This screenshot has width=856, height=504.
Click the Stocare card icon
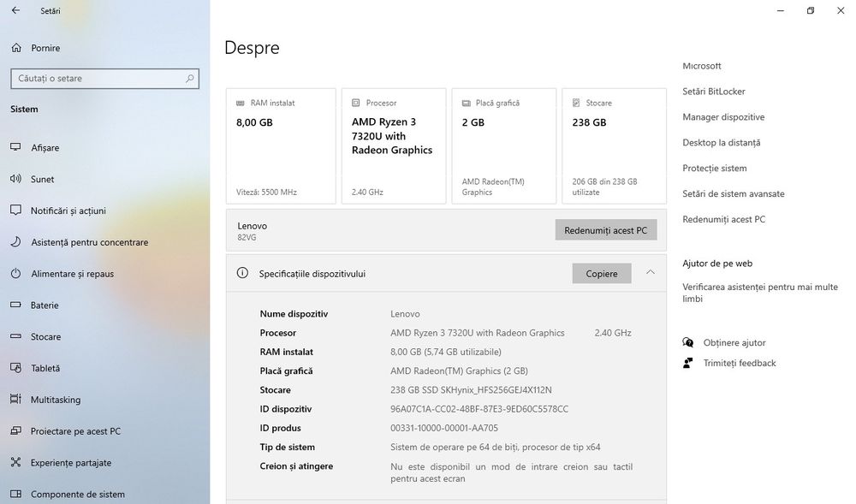coord(576,103)
